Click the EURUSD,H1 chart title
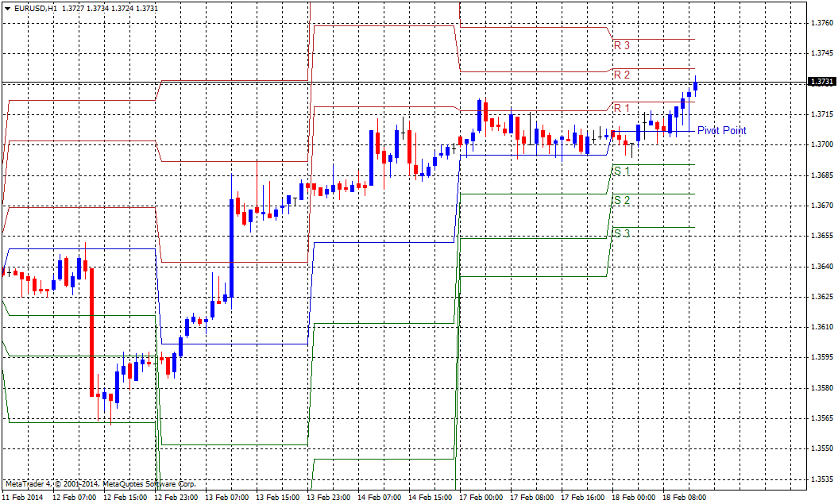The image size is (838, 504). tap(36, 9)
